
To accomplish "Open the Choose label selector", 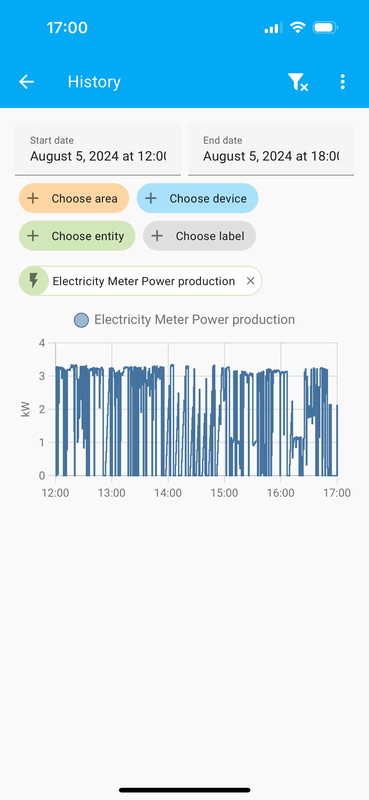I will [200, 236].
